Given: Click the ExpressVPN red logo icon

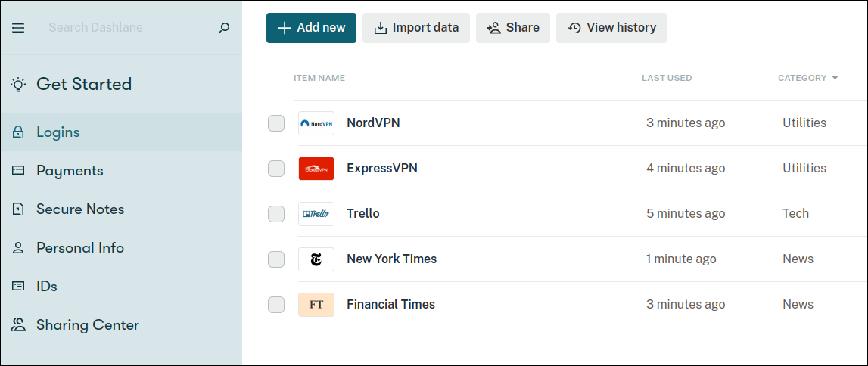Looking at the screenshot, I should tap(316, 169).
